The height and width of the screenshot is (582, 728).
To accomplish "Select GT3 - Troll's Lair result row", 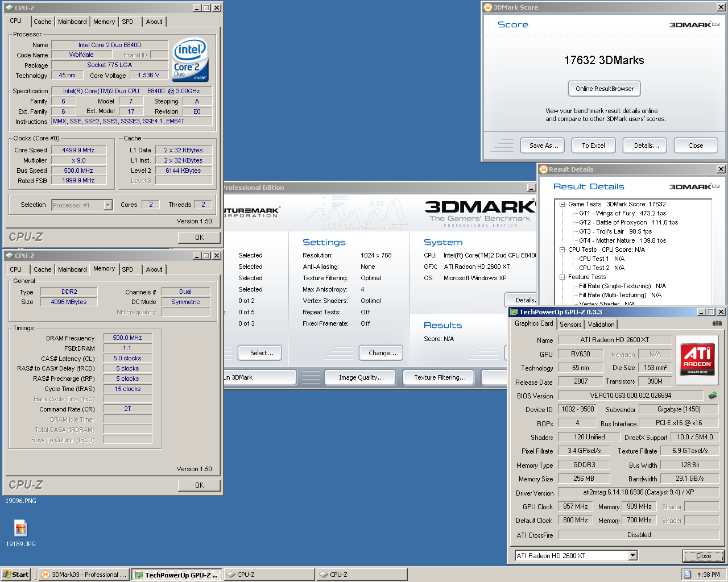I will 615,231.
